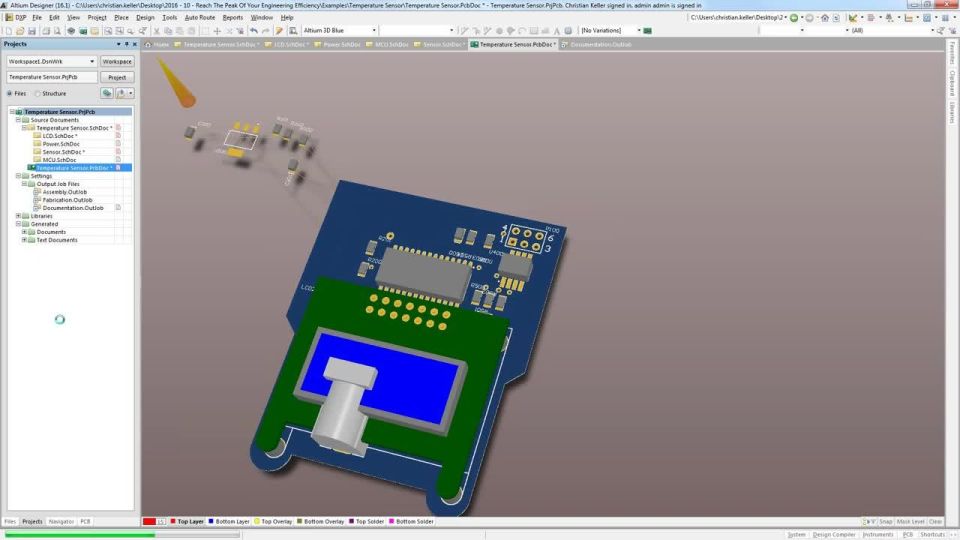Click the green navigate forward icon
Viewport: 960px width, 540px height.
tap(794, 18)
